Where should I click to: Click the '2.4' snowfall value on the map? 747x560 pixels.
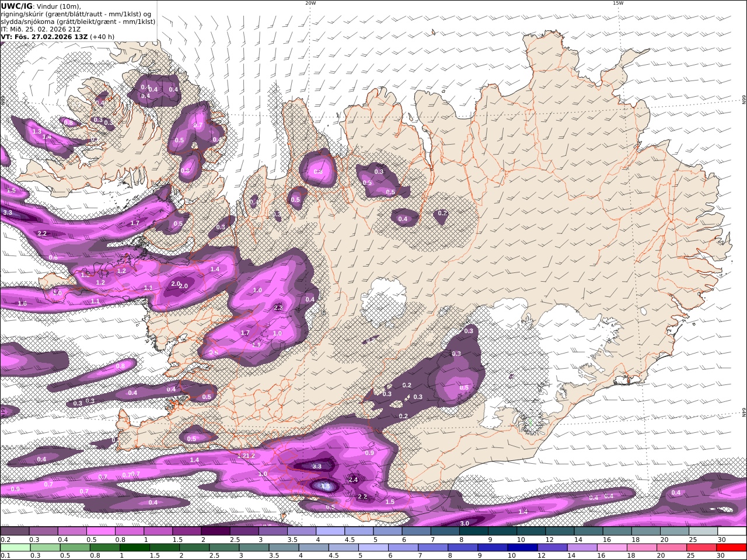coord(353,480)
